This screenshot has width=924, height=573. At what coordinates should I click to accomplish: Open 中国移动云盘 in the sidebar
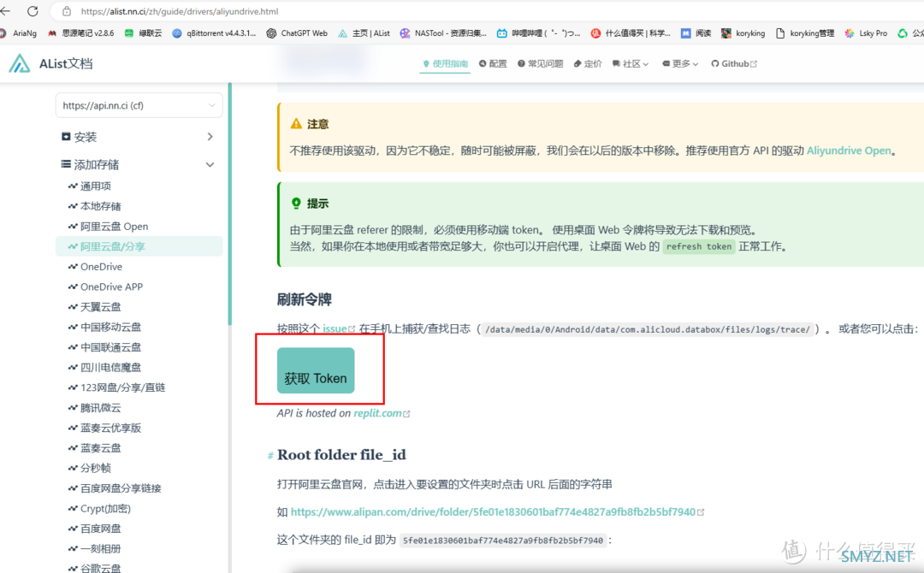[x=104, y=327]
